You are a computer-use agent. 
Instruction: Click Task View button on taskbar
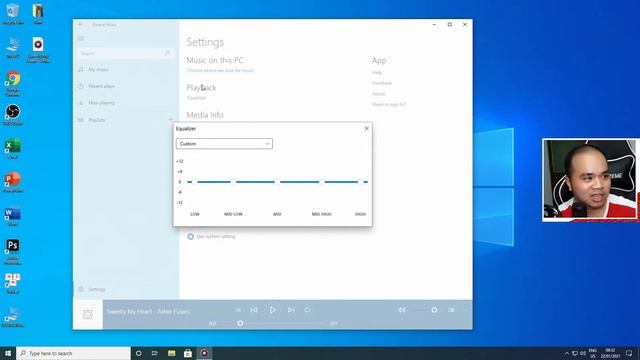point(155,353)
